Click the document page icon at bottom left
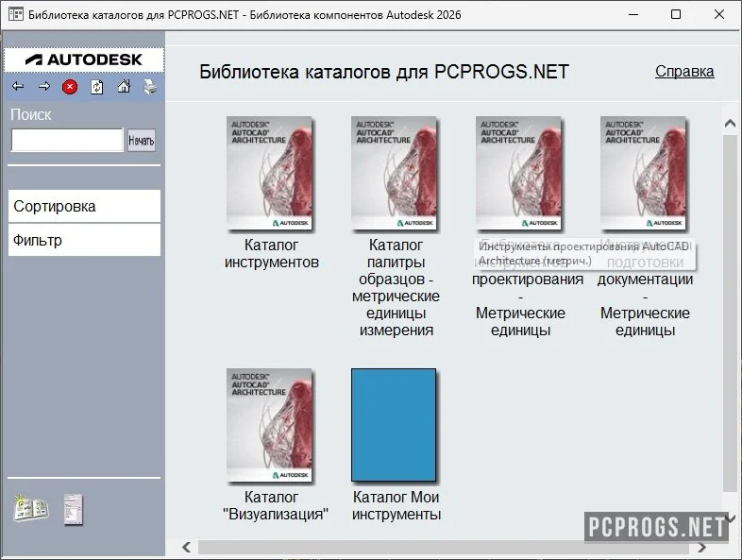This screenshot has width=742, height=560. 74,510
